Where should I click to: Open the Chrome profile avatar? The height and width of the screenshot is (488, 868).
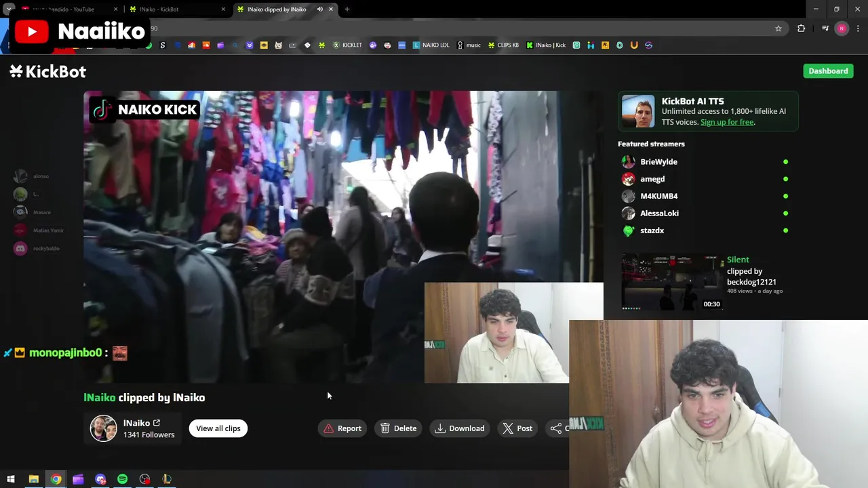point(842,28)
